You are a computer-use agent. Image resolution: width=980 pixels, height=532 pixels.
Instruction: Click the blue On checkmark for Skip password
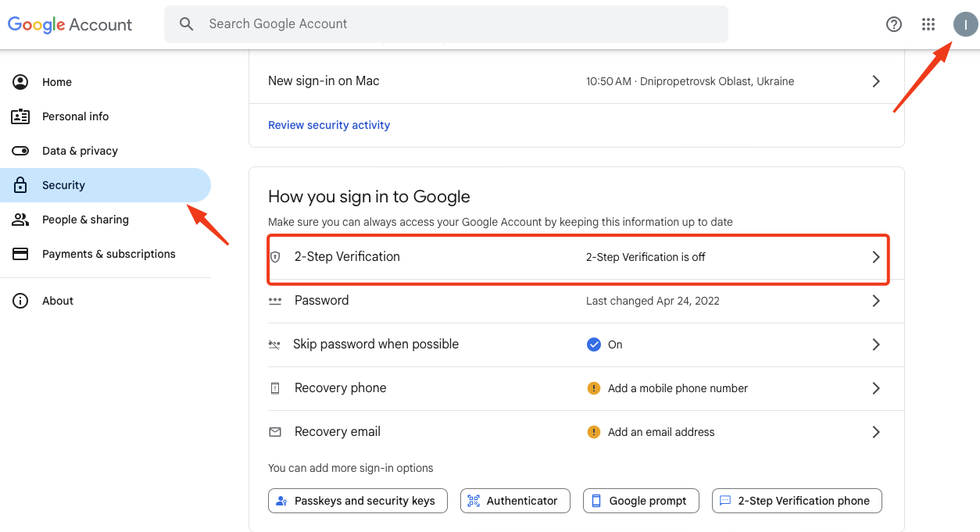tap(594, 345)
